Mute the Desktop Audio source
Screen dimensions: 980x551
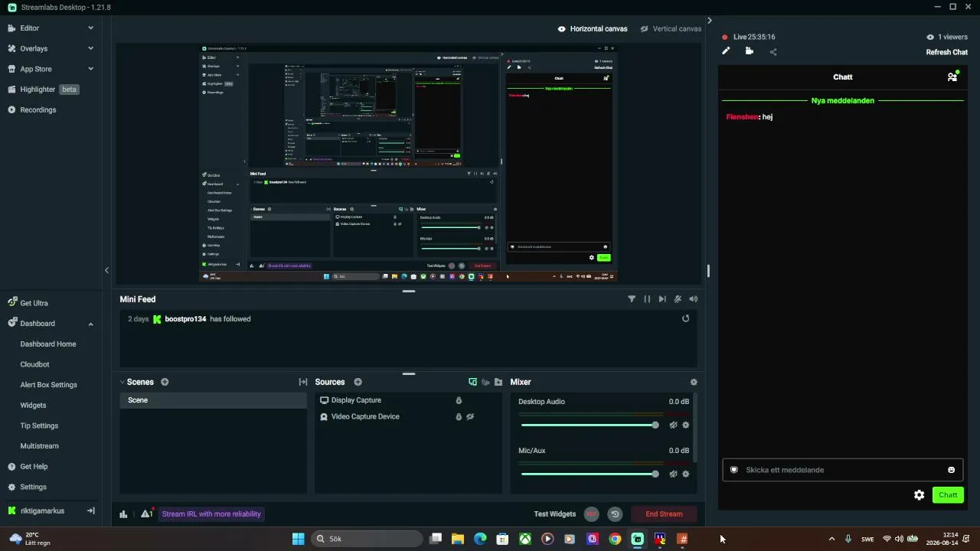[673, 425]
